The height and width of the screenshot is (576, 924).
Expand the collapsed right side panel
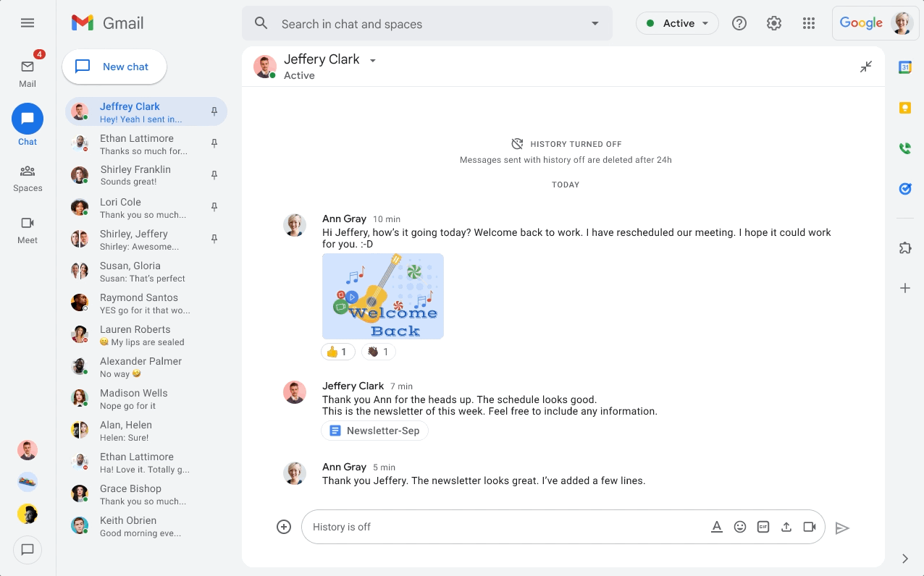point(904,559)
